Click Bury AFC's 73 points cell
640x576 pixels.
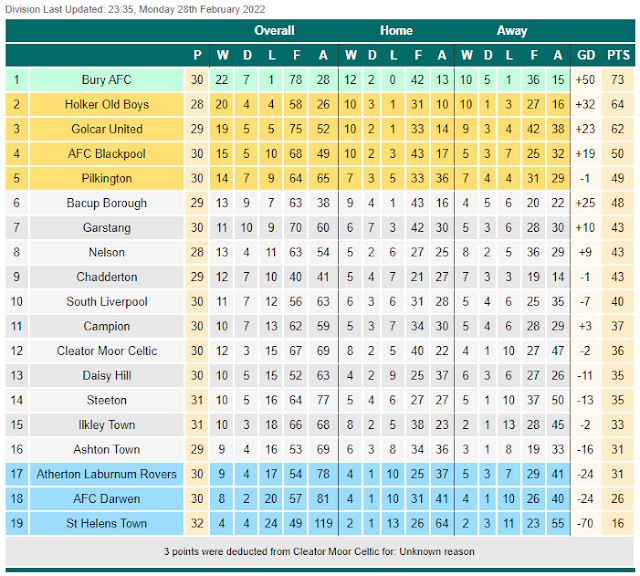(x=618, y=80)
